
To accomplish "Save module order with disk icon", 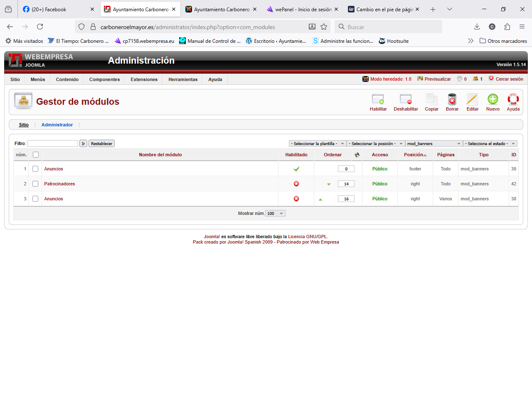I will point(357,155).
